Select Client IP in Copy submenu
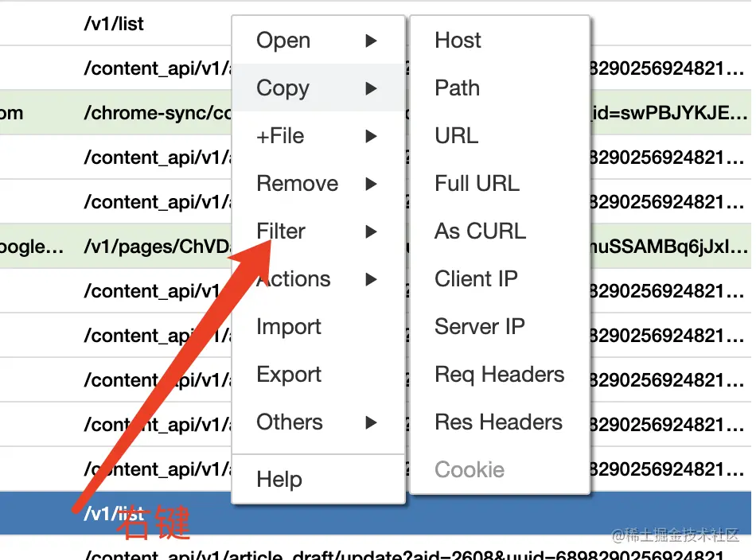 pyautogui.click(x=500, y=279)
